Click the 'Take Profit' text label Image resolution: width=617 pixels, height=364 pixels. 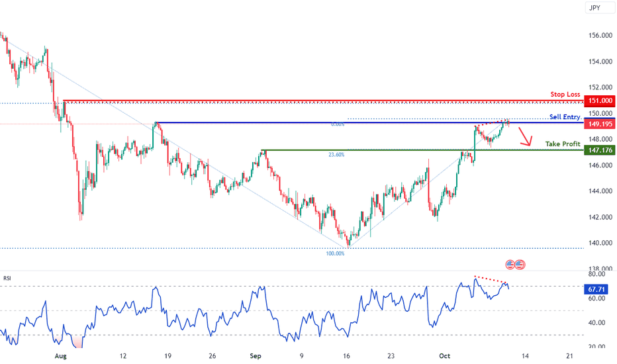[563, 144]
